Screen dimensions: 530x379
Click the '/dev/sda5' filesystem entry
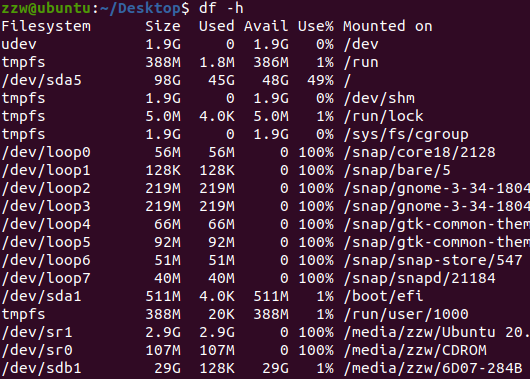point(42,80)
